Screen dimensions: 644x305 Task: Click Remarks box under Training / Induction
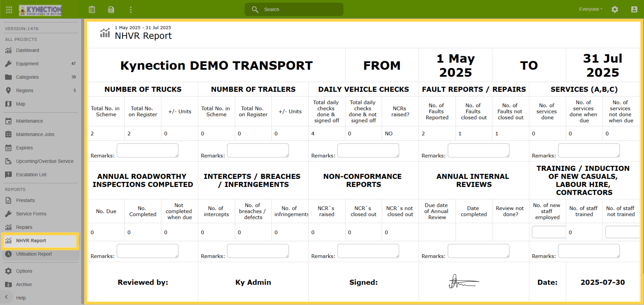[x=589, y=251]
